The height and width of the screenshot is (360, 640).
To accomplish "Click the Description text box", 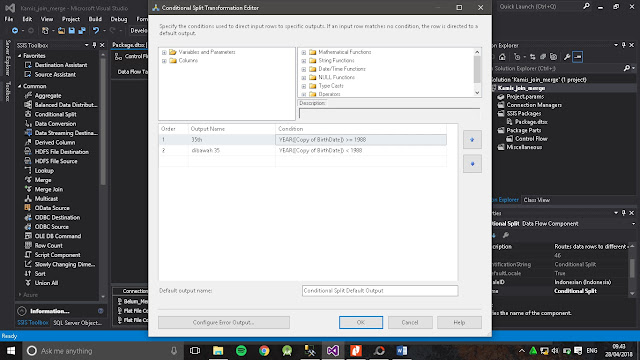I will 390,113.
